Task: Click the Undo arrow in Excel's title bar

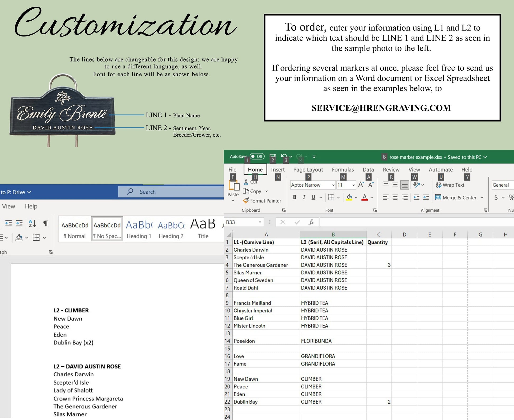Action: pos(284,156)
